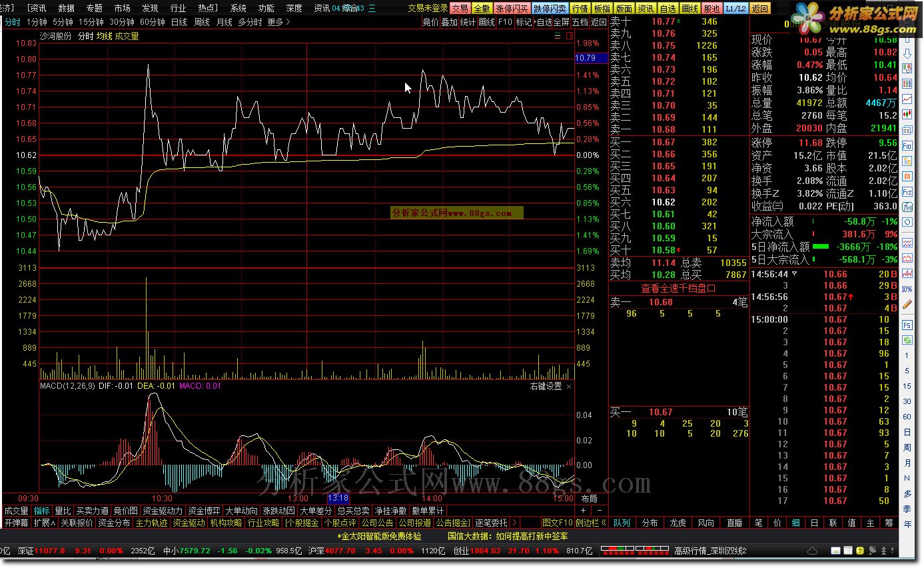Click the plus button beside 布局
Image resolution: width=924 pixels, height=568 pixels.
click(584, 510)
